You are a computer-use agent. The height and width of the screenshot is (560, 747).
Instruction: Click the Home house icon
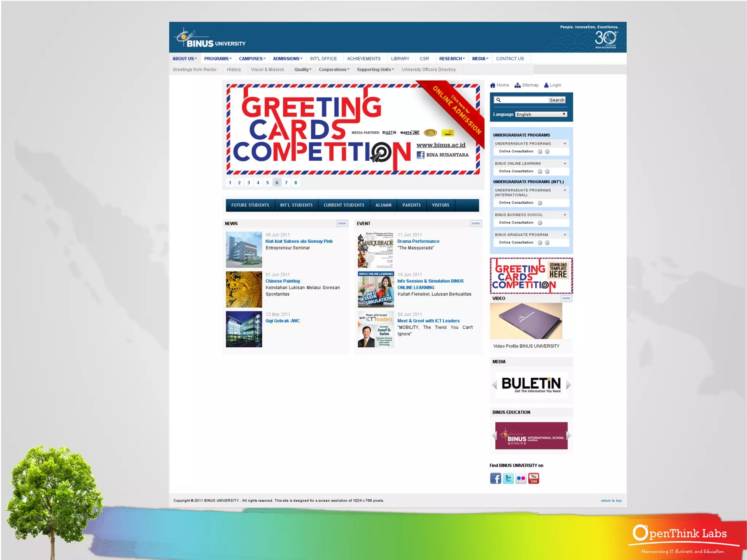[493, 85]
